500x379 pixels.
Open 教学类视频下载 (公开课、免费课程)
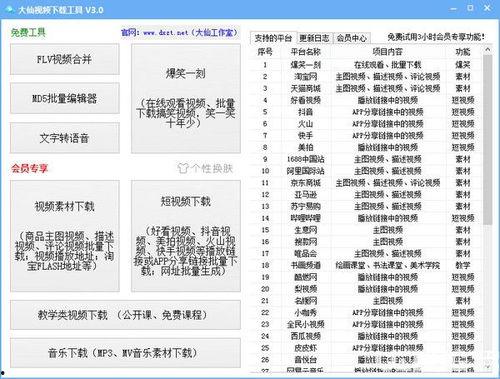tap(125, 315)
